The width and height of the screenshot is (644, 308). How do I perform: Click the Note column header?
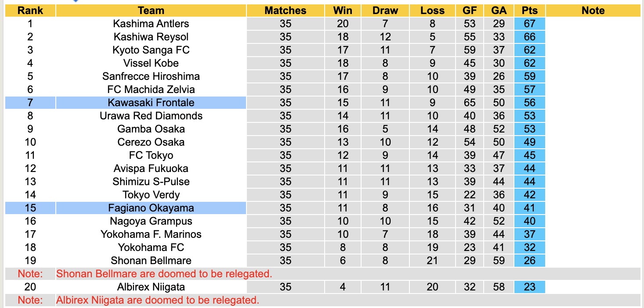pyautogui.click(x=593, y=11)
